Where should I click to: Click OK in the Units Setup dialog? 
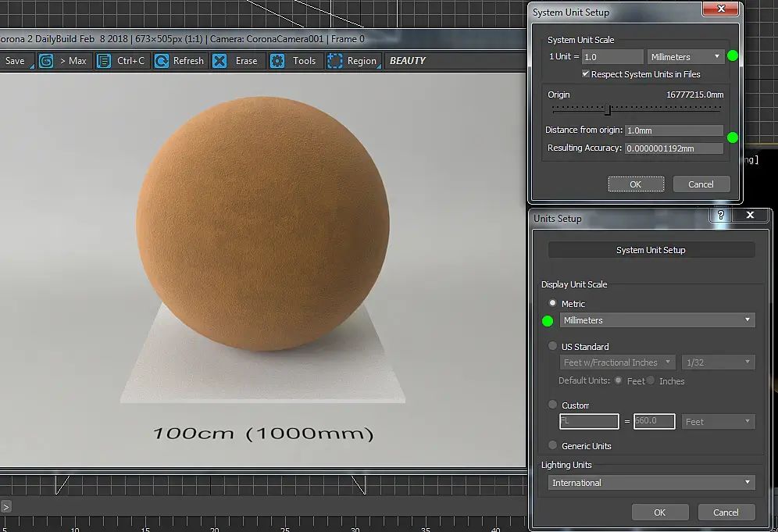point(659,512)
